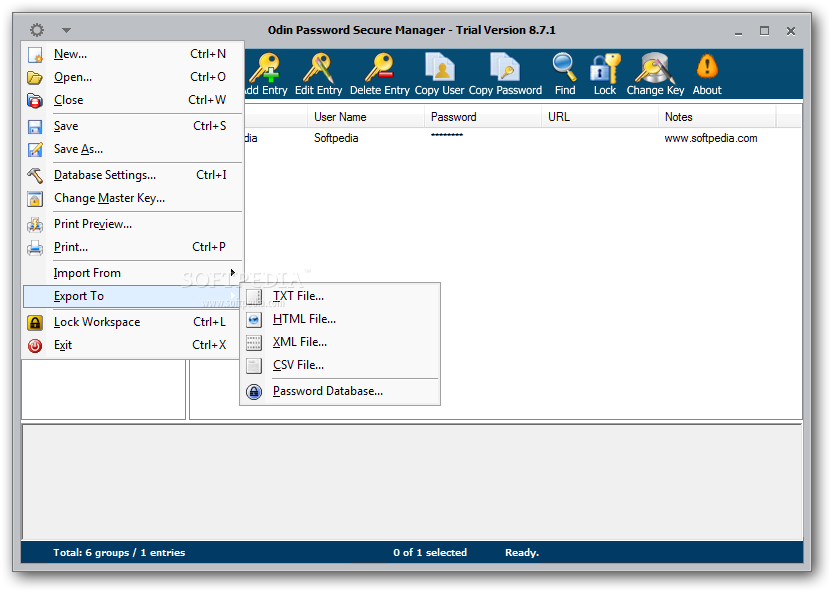Open the title bar dropdown arrow
Image resolution: width=832 pixels, height=592 pixels.
click(66, 30)
